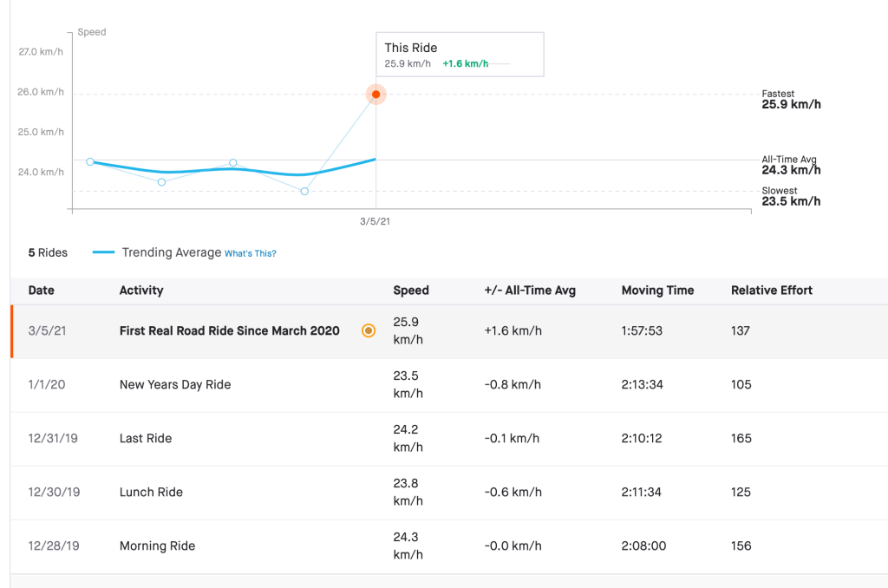Click the +/- All-Time Avg column header
The height and width of the screenshot is (588, 888).
[x=530, y=291]
